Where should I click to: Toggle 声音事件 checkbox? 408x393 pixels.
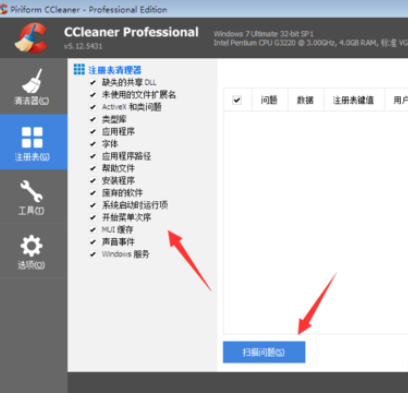tap(93, 242)
